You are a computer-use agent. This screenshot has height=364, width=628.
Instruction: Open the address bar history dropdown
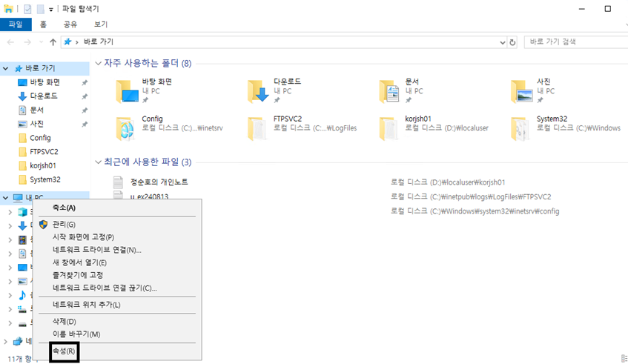[x=500, y=42]
